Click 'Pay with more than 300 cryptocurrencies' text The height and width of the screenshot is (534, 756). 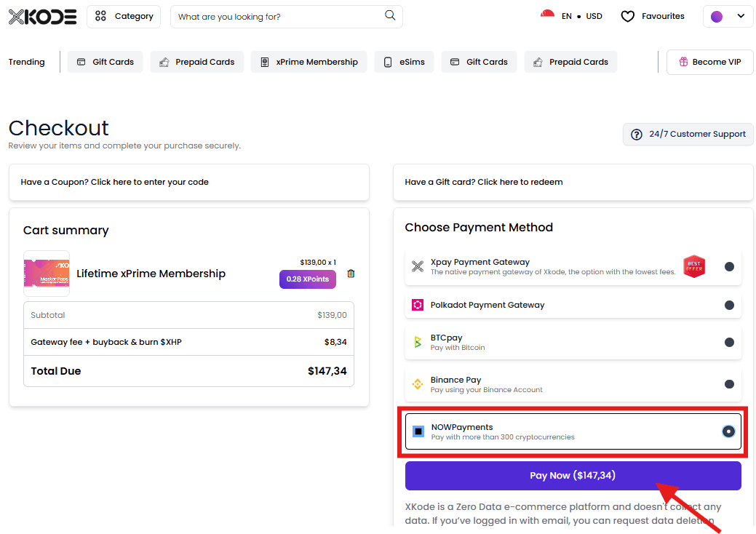tap(503, 437)
